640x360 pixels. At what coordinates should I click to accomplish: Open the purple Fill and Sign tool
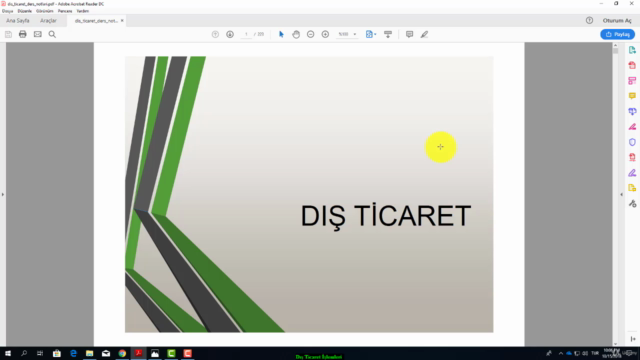[632, 173]
